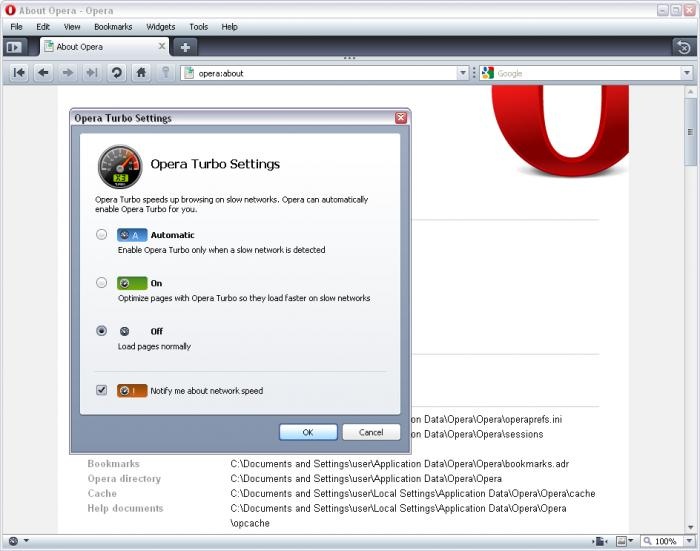
Task: Click the green On turbo icon
Action: [132, 283]
